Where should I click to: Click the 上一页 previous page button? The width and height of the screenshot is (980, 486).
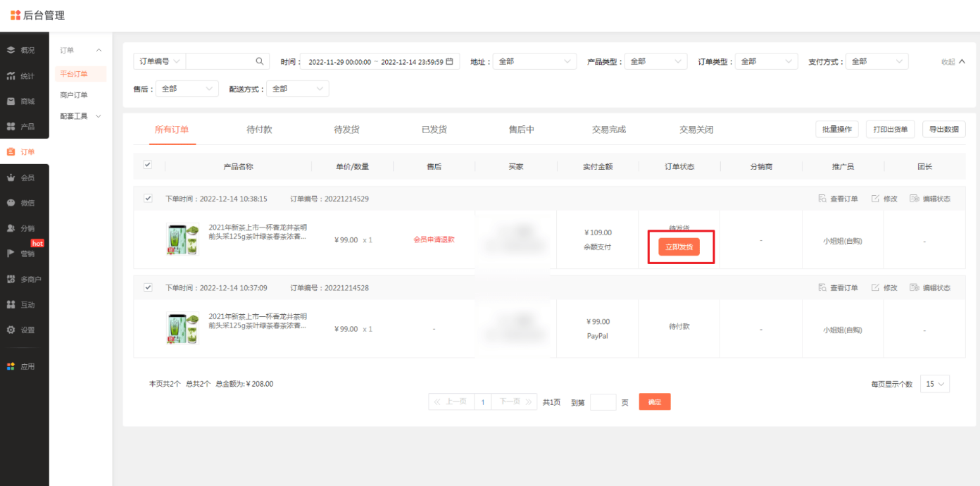tap(451, 401)
